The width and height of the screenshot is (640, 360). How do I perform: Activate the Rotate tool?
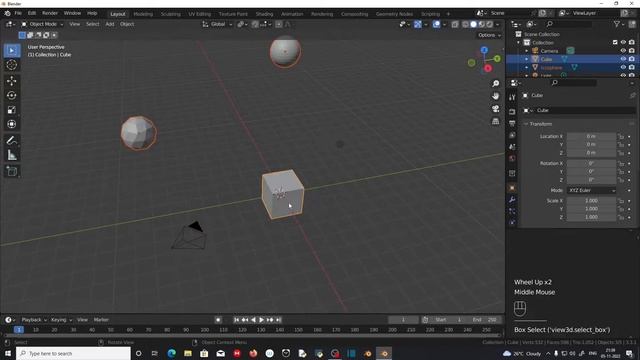click(11, 96)
